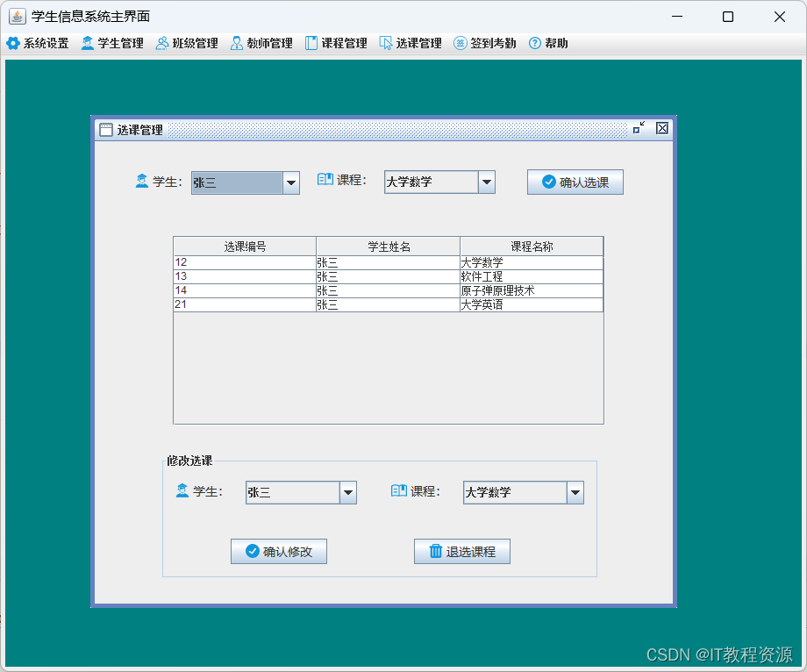The width and height of the screenshot is (807, 672).
Task: Expand the 修改选课 学生 dropdown arrow
Action: (348, 492)
